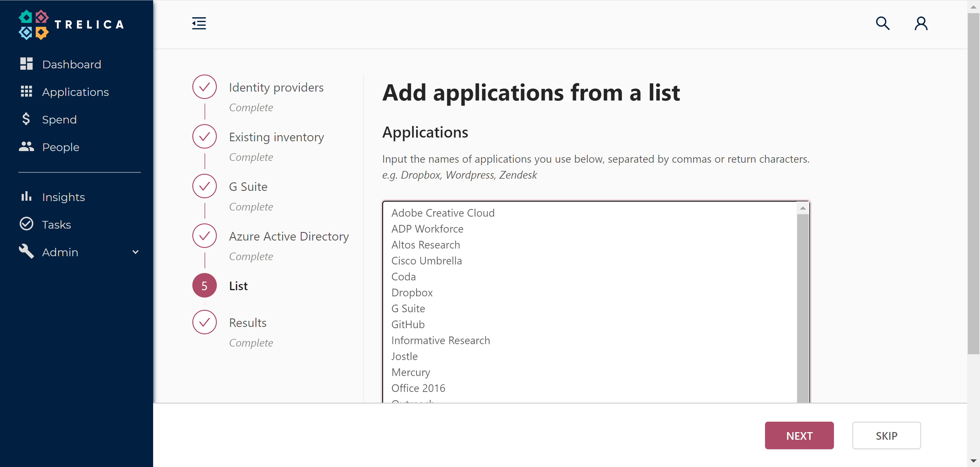The height and width of the screenshot is (467, 980).
Task: Click 'Coda' line in textarea
Action: point(404,277)
